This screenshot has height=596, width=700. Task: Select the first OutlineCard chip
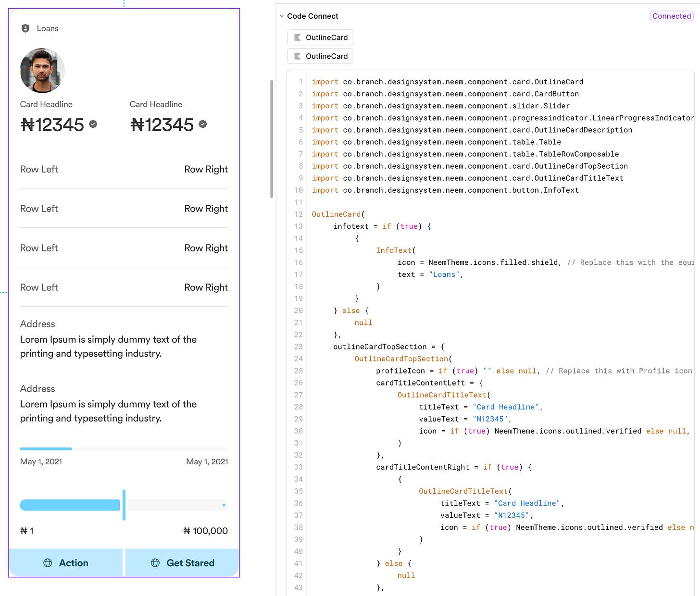click(320, 37)
